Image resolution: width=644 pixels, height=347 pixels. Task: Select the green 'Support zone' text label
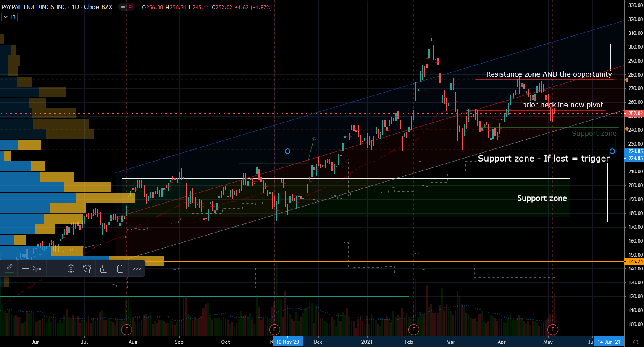click(594, 134)
